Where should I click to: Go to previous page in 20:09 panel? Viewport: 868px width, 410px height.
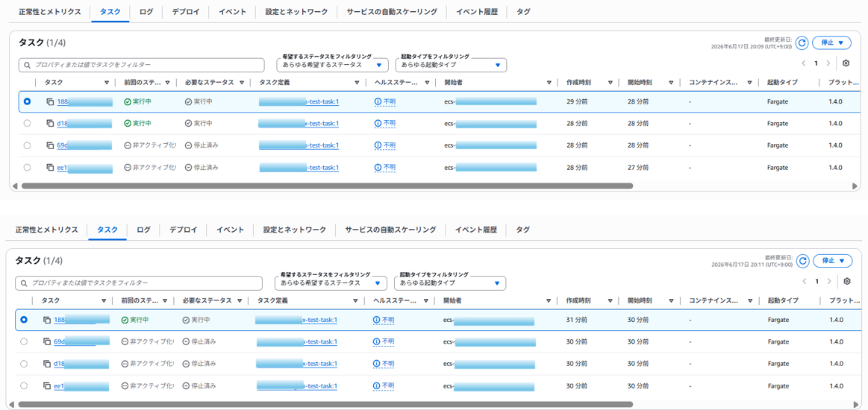[x=803, y=63]
